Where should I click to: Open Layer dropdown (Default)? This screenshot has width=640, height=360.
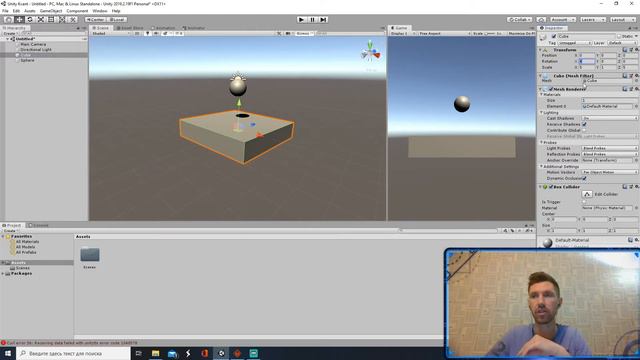pos(622,43)
